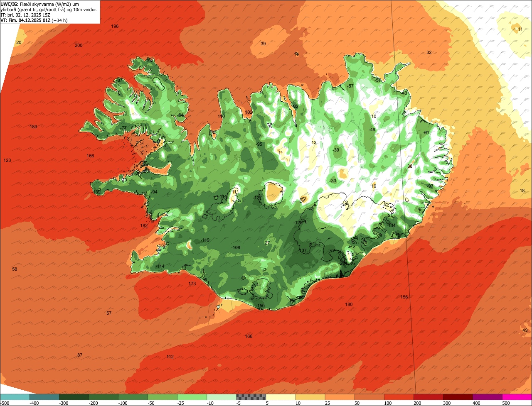Select the dark green swatch between -200 and -100
The height and width of the screenshot is (406, 532).
tap(103, 397)
